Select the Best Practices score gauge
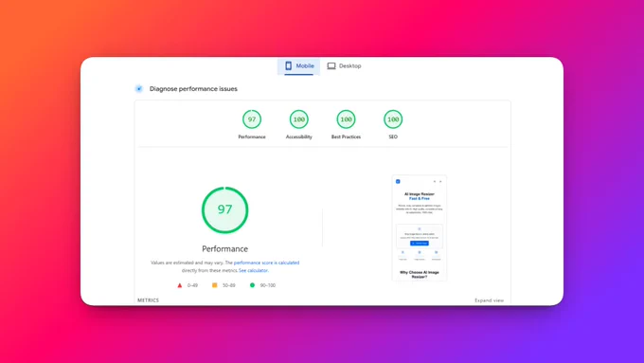Screen dimensions: 644x363 point(347,119)
